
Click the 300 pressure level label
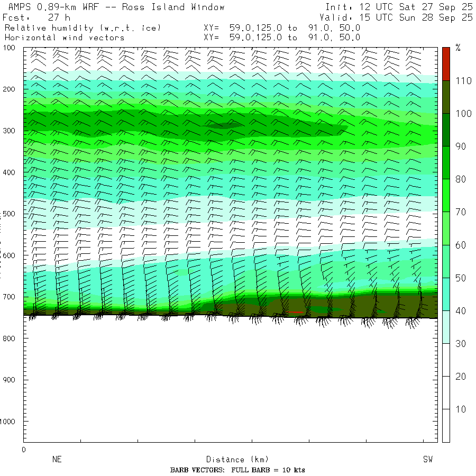point(9,131)
